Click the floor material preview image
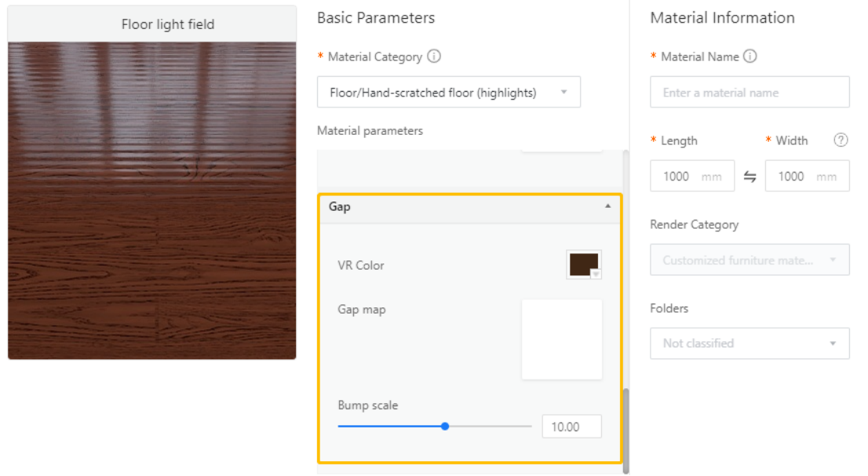Image resolution: width=868 pixels, height=476 pixels. click(151, 201)
